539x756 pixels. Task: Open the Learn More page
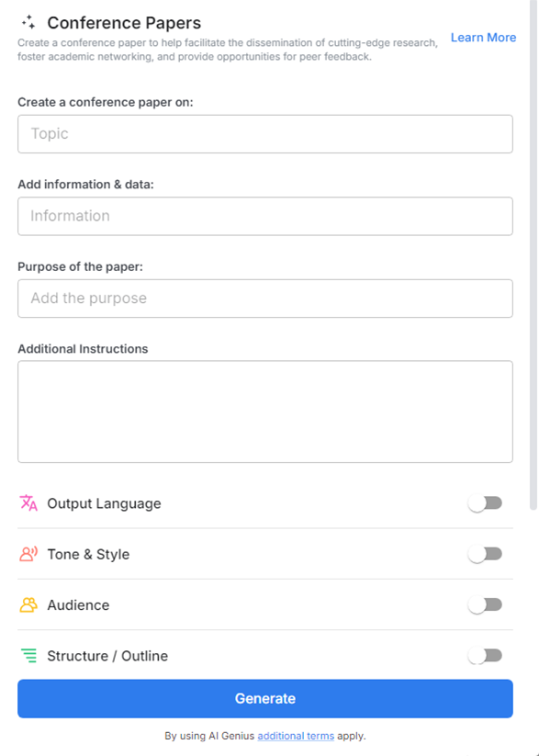[483, 37]
